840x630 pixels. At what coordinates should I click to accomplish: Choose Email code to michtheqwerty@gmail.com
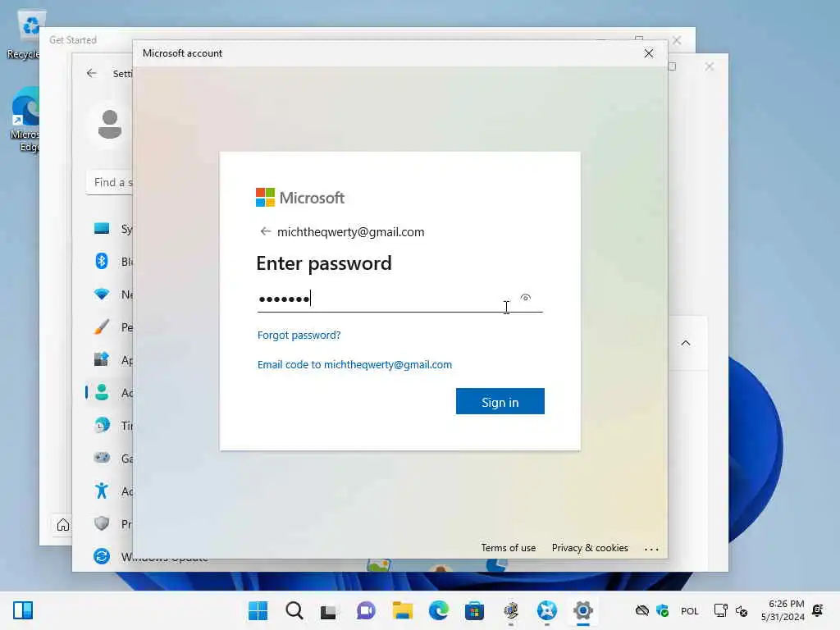click(354, 365)
